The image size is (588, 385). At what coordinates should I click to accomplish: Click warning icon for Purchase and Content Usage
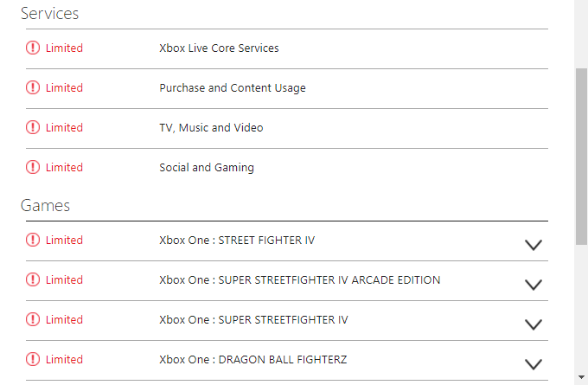(33, 88)
